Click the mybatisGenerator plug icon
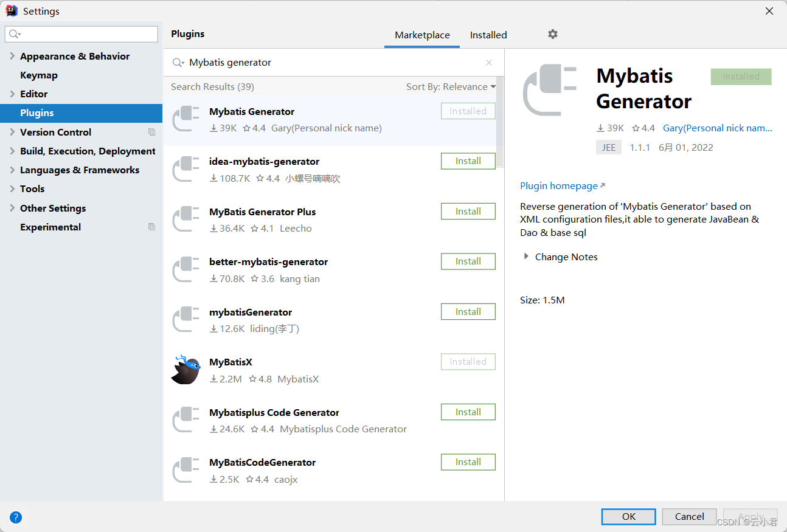The width and height of the screenshot is (787, 532). pos(185,320)
